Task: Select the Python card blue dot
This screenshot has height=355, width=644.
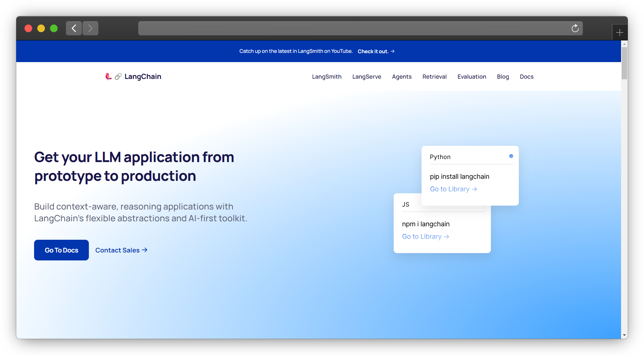Action: [x=511, y=156]
